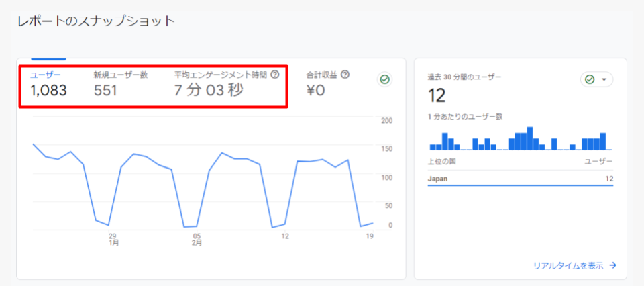Click the engagement time 7 分 03 秒
Image resolution: width=644 pixels, height=286 pixels.
[209, 91]
